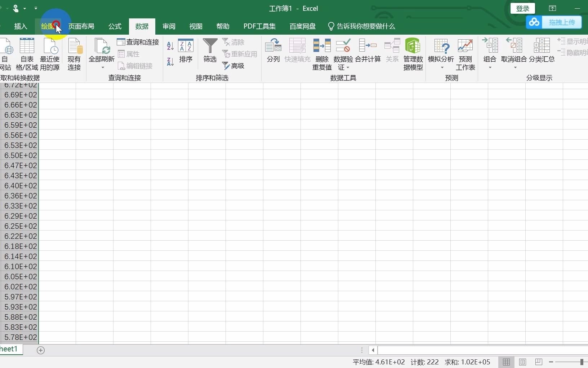Add a new sheet with plus icon
The image size is (588, 368).
(41, 350)
